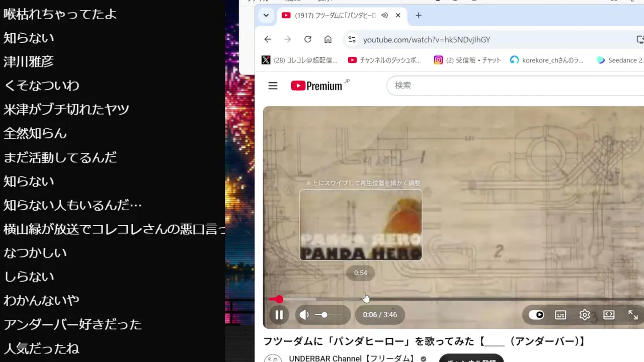Image resolution: width=644 pixels, height=362 pixels.
Task: Open the browser home page
Action: pos(328,40)
